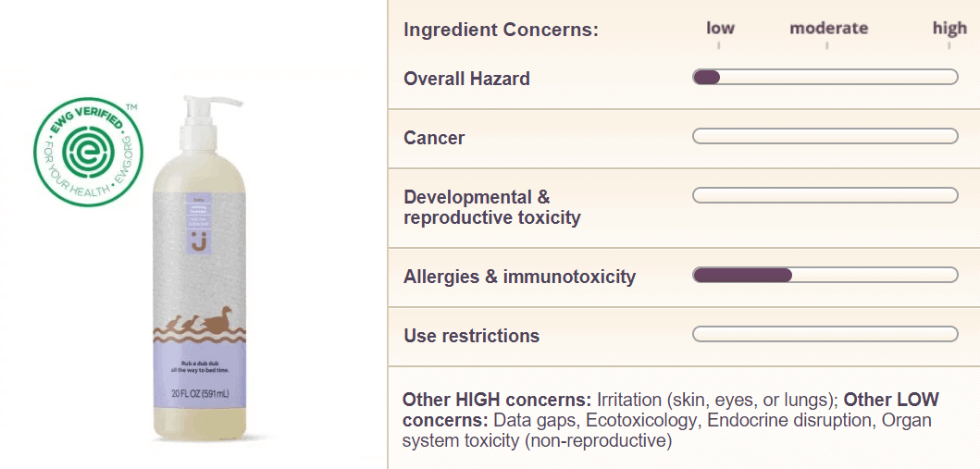Select the Cancer row label
This screenshot has width=980, height=469.
pyautogui.click(x=434, y=138)
